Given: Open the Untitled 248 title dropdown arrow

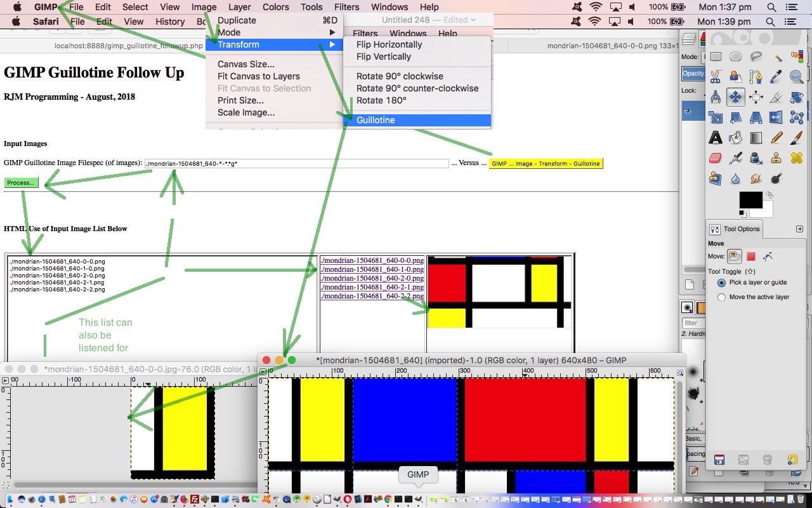Looking at the screenshot, I should click(473, 20).
